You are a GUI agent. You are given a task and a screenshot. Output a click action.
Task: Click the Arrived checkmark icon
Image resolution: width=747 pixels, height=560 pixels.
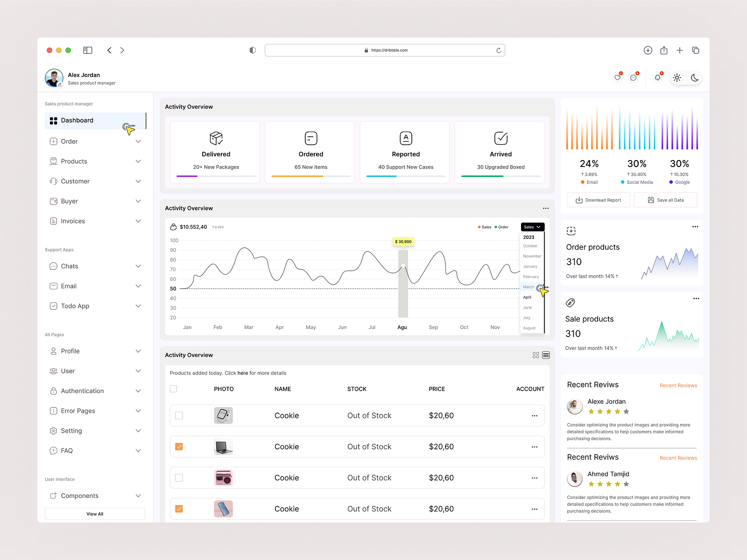[500, 138]
